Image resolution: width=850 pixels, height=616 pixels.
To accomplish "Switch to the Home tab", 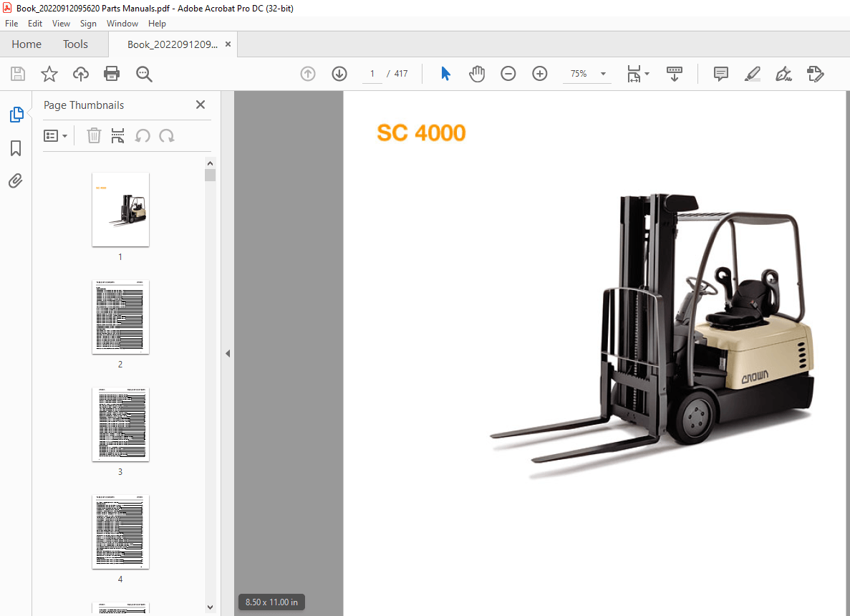I will coord(26,44).
